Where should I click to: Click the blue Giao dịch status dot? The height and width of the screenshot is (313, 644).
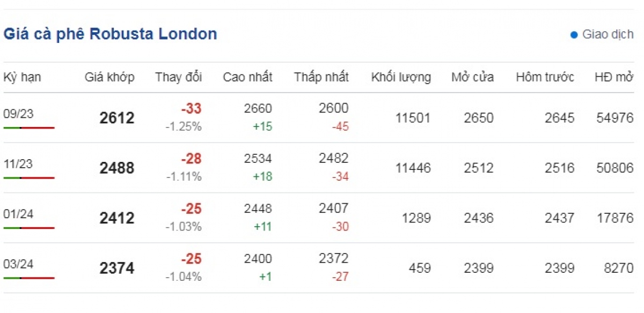pos(574,35)
